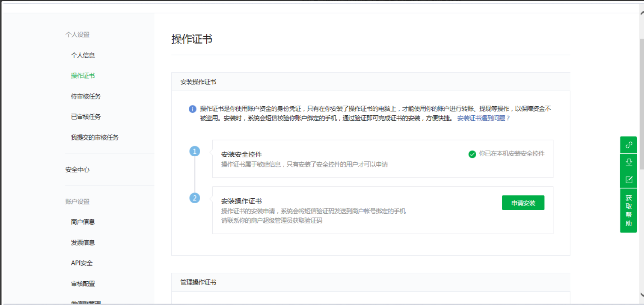The height and width of the screenshot is (305, 644).
Task: Open 已审核任务 in the sidebar
Action: pyautogui.click(x=86, y=117)
